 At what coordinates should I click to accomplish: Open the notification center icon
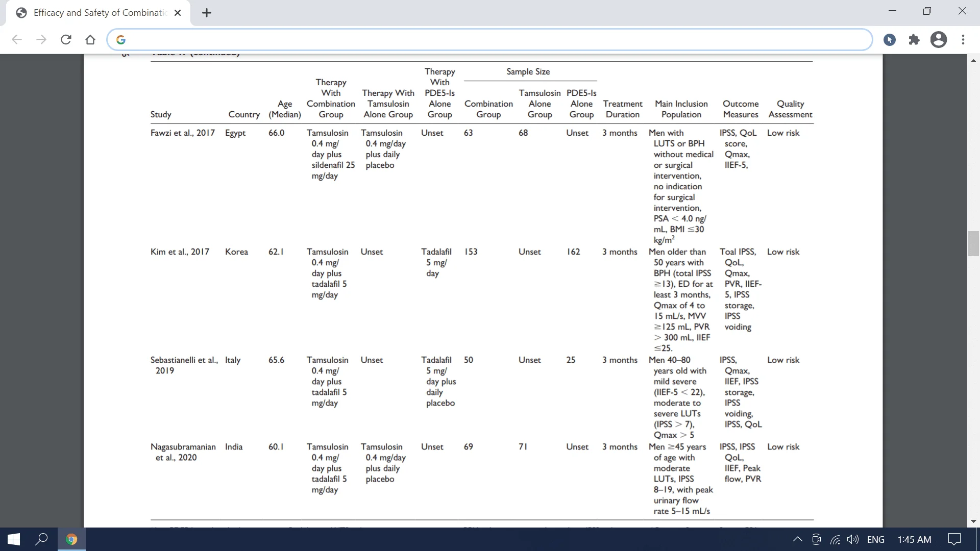coord(954,539)
